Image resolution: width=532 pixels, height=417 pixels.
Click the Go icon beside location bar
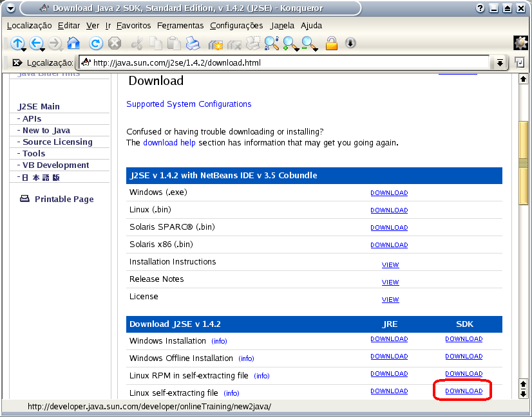[x=520, y=62]
